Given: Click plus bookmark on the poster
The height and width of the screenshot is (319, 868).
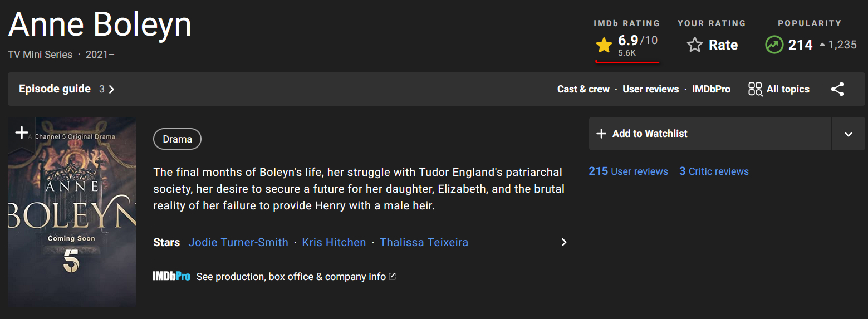Looking at the screenshot, I should coord(21,133).
